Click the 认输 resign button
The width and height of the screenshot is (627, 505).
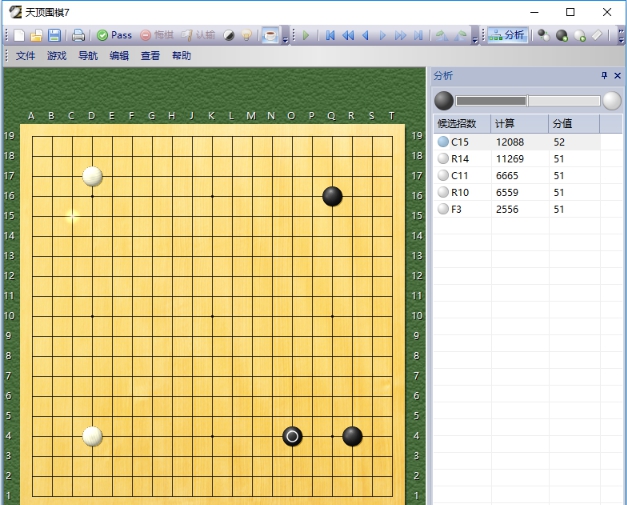pyautogui.click(x=198, y=35)
